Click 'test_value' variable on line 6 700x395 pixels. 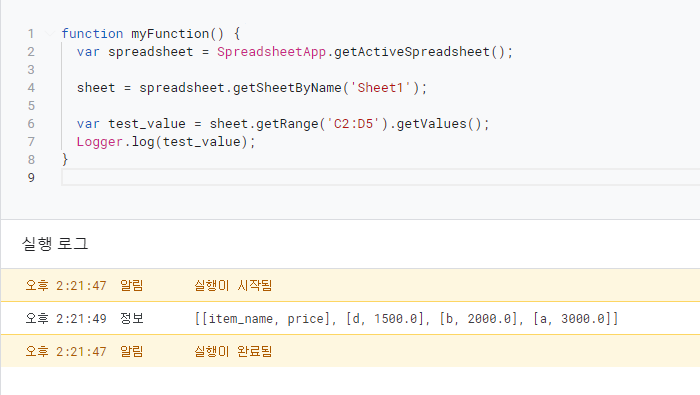147,124
